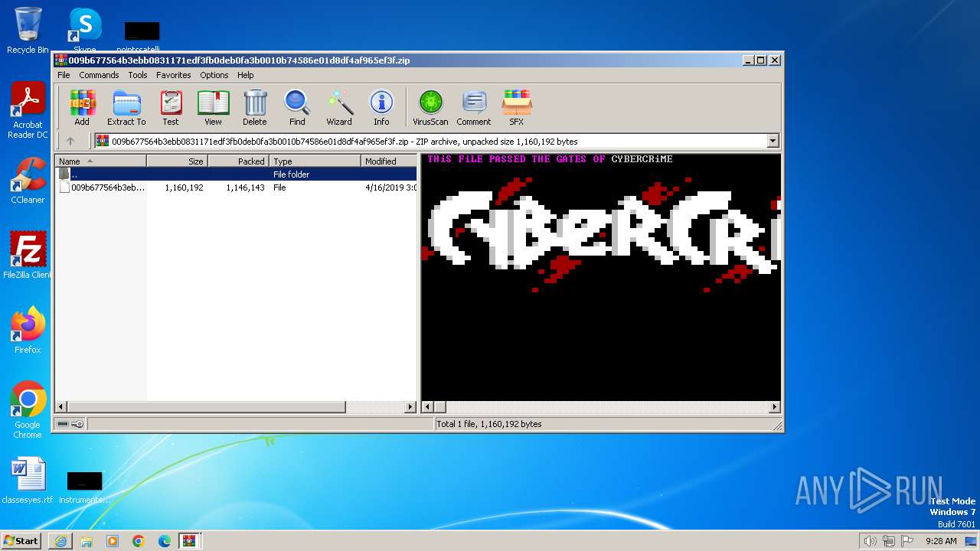Open Acrobat Reader DC shortcut

click(x=28, y=111)
